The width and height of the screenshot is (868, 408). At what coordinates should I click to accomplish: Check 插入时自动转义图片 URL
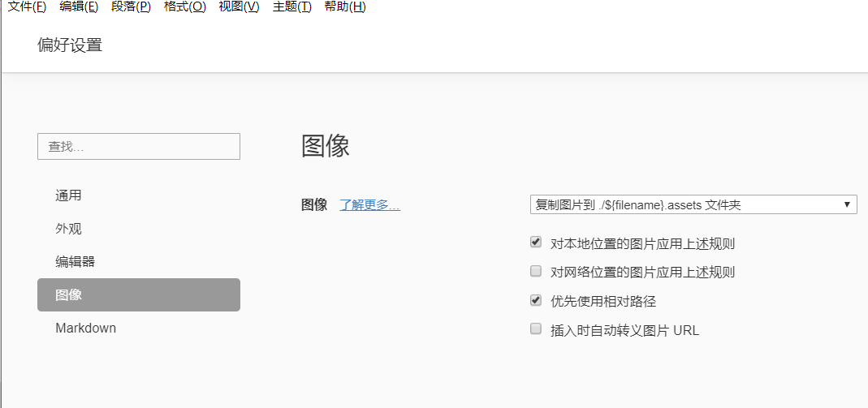pos(536,329)
